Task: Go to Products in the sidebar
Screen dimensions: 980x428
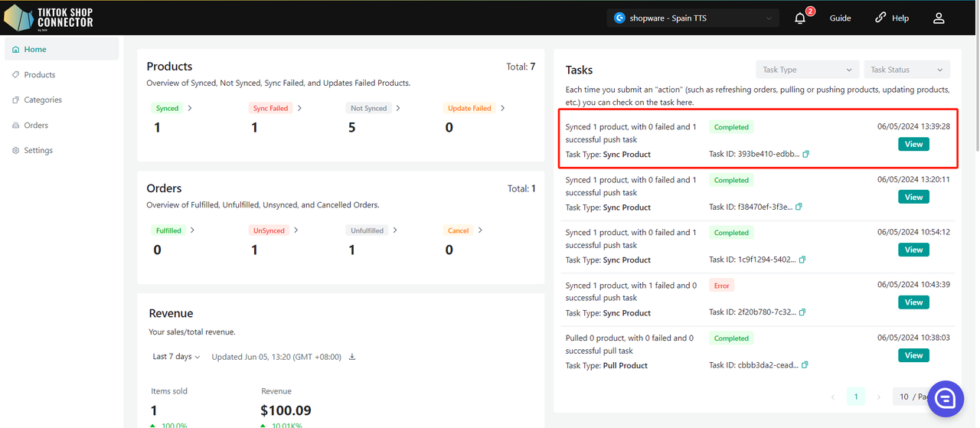Action: point(40,75)
